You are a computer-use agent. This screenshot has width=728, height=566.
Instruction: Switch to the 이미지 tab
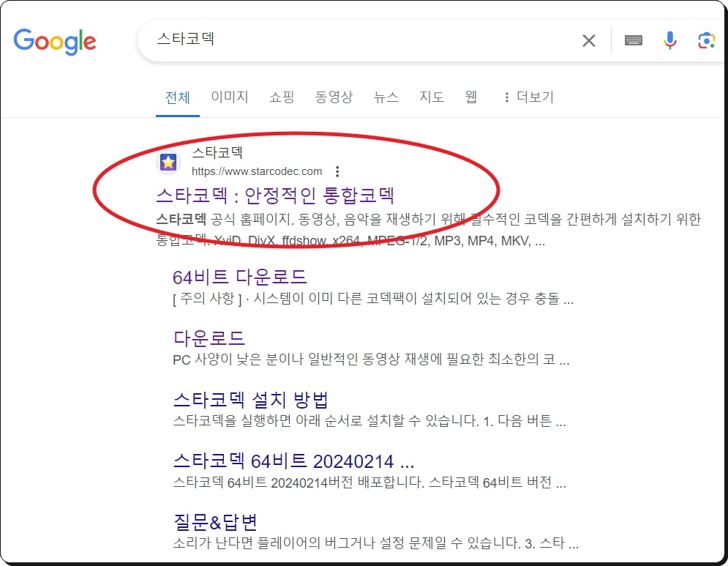click(229, 97)
